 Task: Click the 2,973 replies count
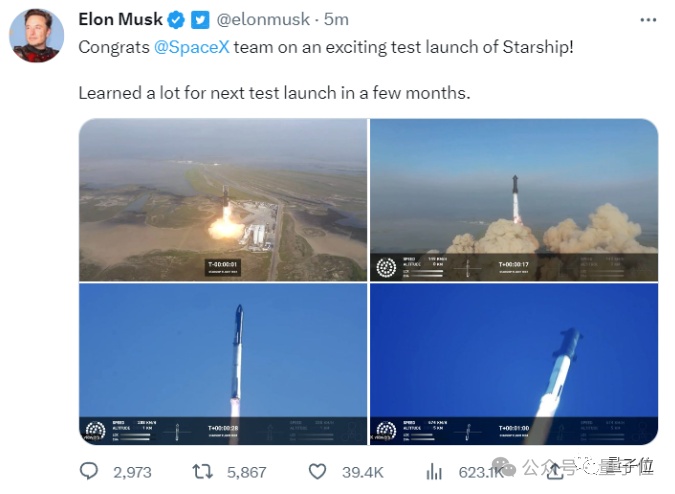pyautogui.click(x=133, y=472)
